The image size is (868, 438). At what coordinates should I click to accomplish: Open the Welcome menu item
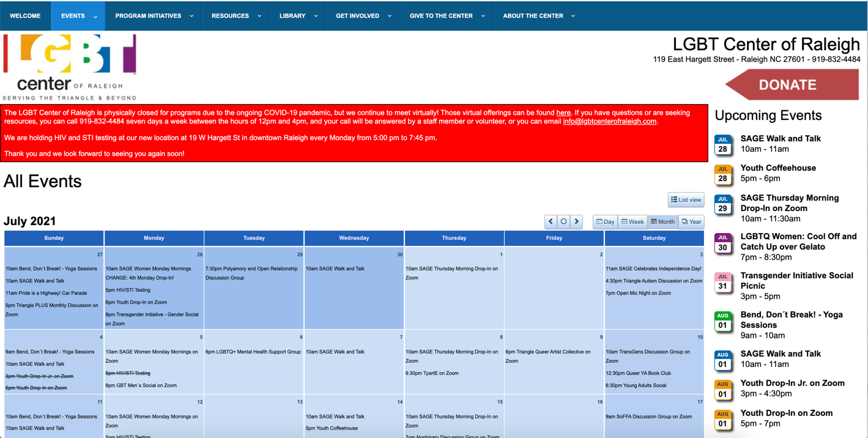coord(25,16)
